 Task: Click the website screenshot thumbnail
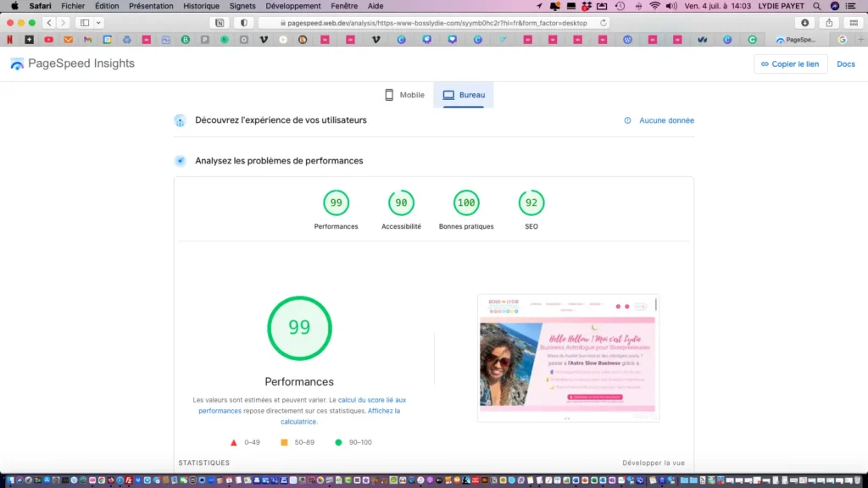click(x=568, y=358)
